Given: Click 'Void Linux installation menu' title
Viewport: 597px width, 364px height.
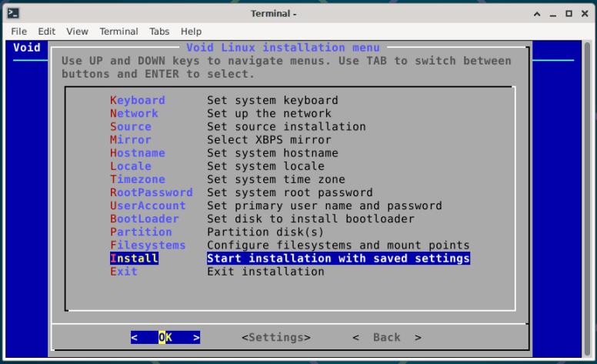Looking at the screenshot, I should coord(283,48).
